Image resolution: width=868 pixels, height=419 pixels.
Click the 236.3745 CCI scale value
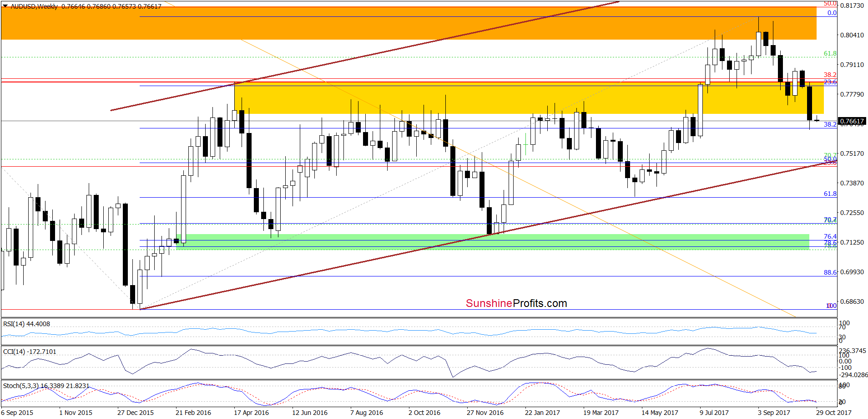tap(853, 351)
